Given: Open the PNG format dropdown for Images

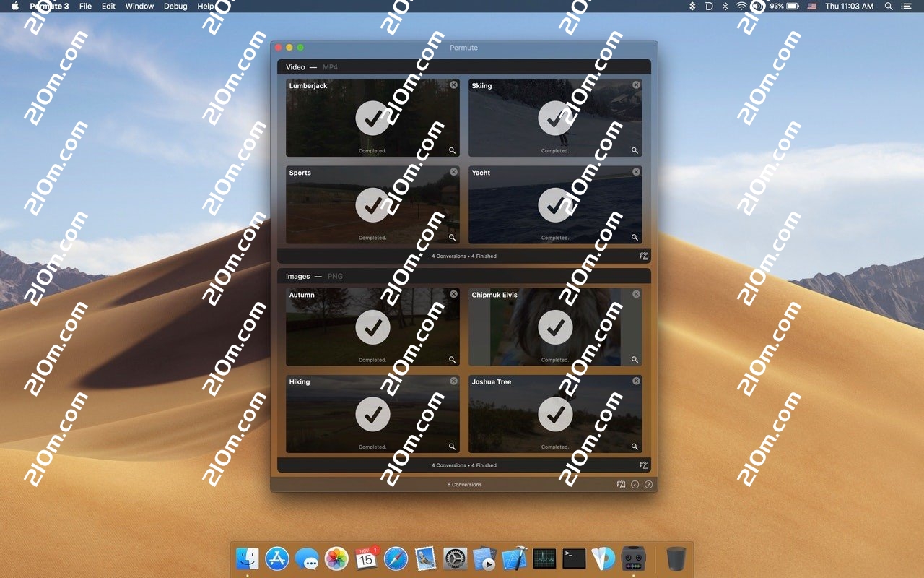Looking at the screenshot, I should coord(335,276).
